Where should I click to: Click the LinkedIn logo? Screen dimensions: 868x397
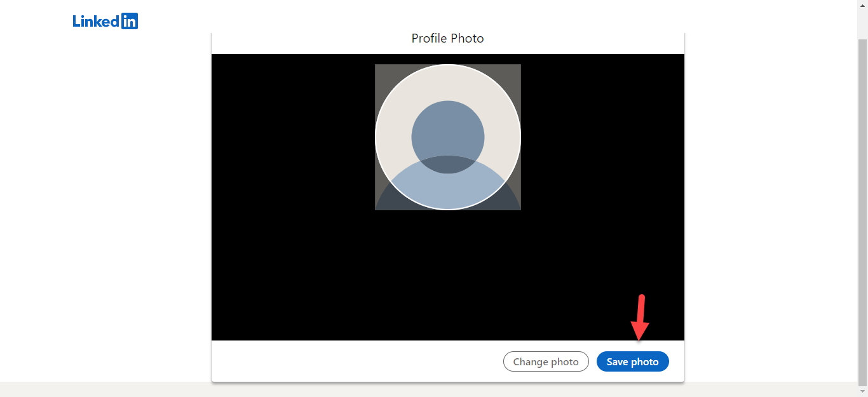tap(105, 21)
